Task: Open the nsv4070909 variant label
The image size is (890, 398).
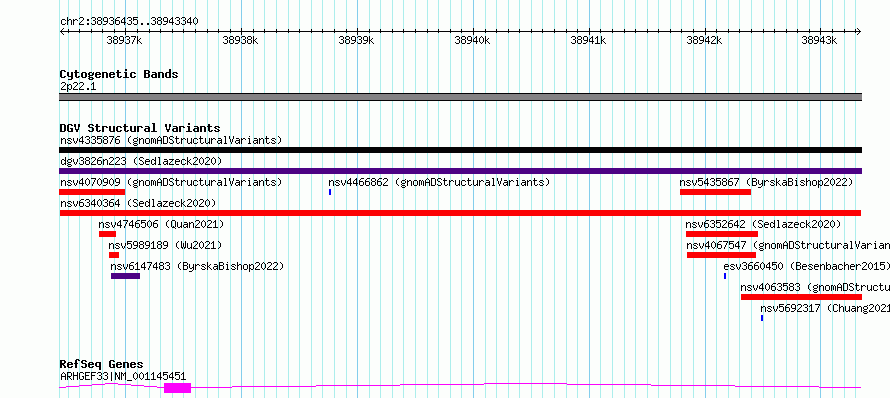Action: click(171, 182)
